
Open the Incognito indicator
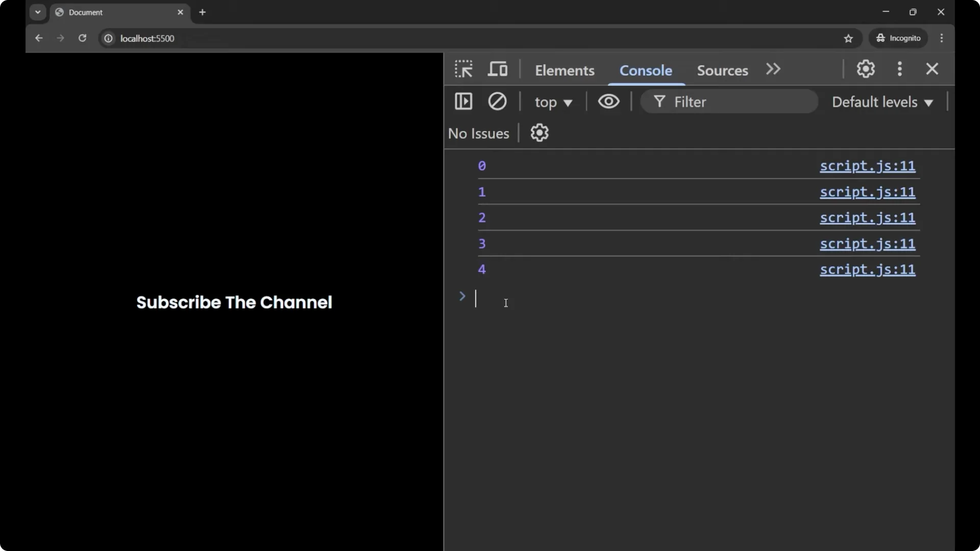click(x=898, y=38)
